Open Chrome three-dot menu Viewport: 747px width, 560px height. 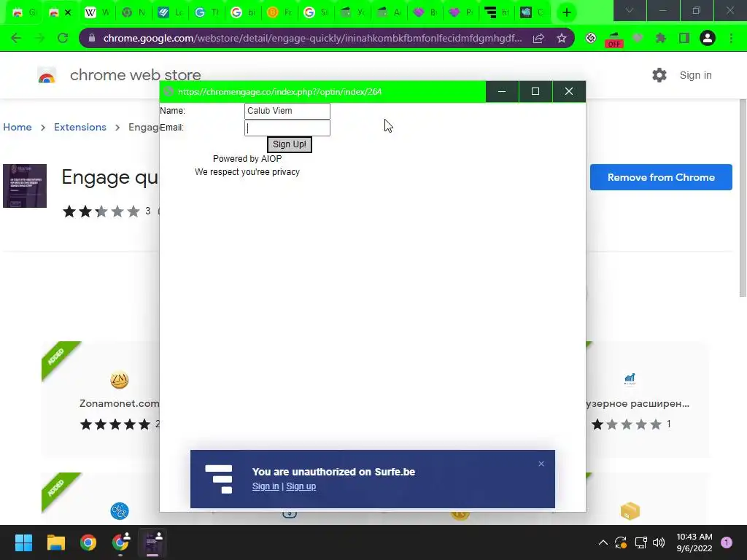(x=731, y=38)
